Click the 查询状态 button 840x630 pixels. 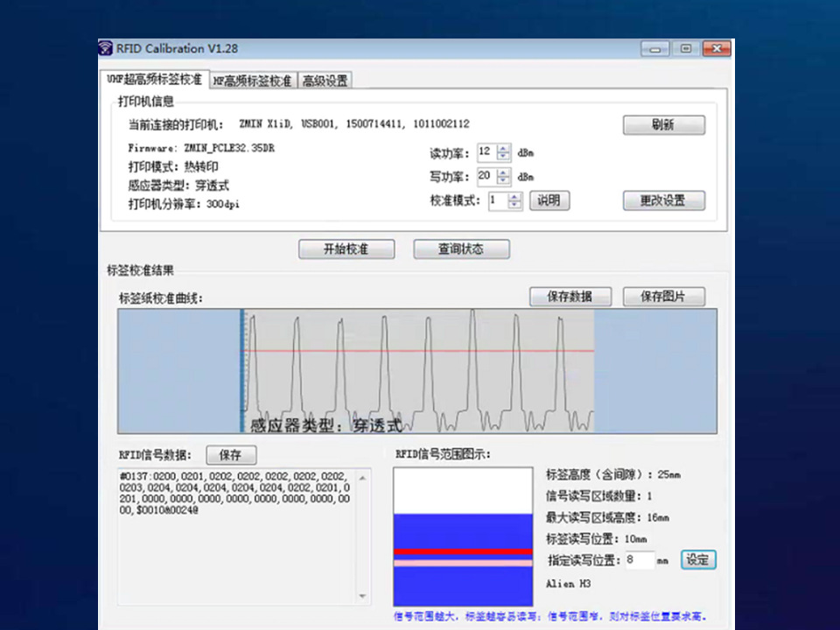pyautogui.click(x=461, y=249)
